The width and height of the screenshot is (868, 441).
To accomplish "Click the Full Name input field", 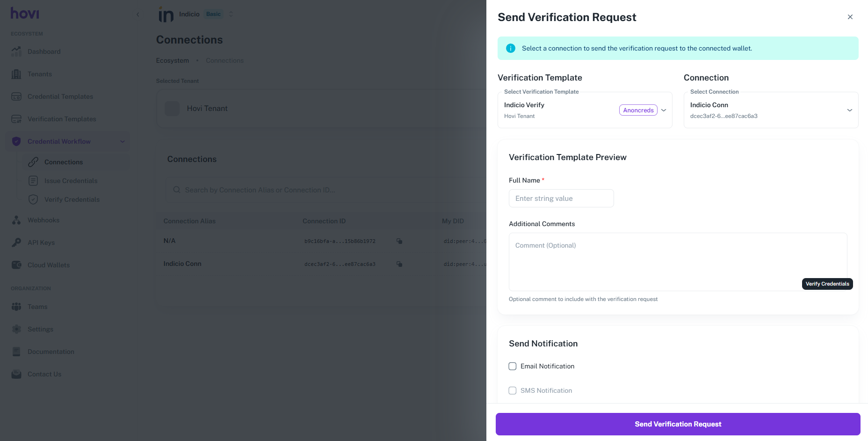I will pyautogui.click(x=561, y=198).
